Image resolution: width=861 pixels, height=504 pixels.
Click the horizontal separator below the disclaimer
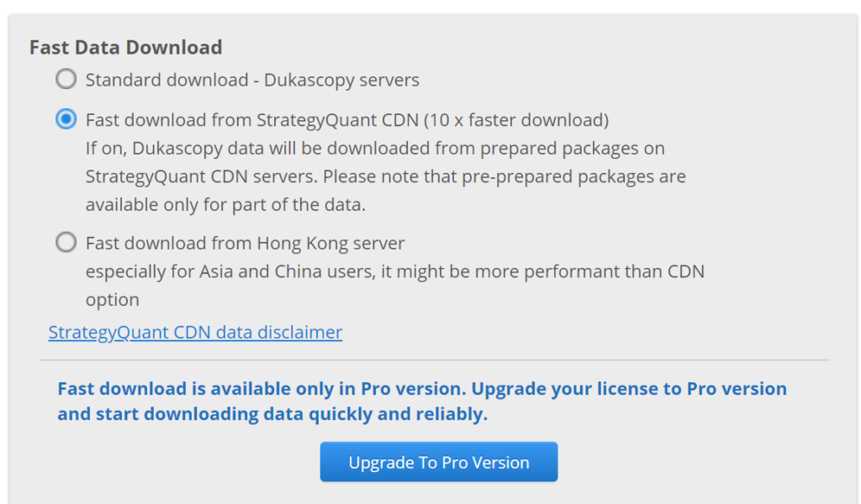click(434, 360)
